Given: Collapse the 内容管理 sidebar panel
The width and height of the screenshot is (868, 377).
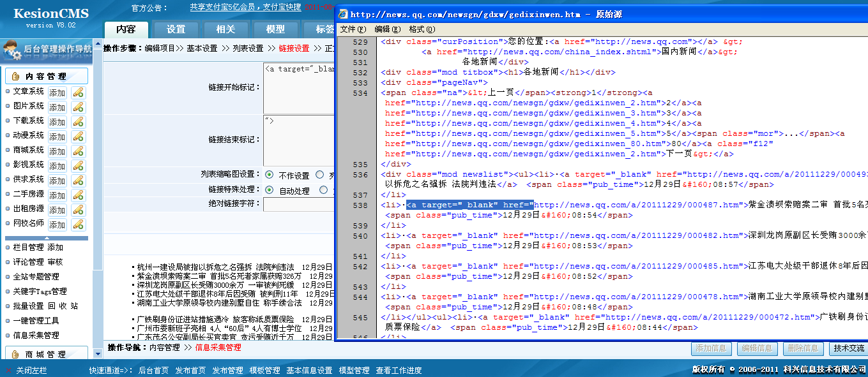Looking at the screenshot, I should (47, 77).
